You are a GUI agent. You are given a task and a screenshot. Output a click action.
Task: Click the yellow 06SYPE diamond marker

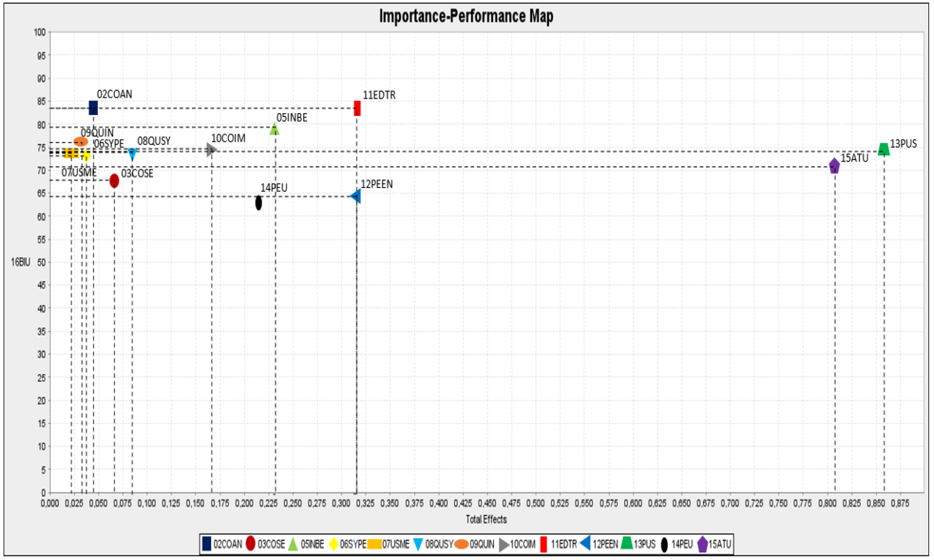pos(86,155)
